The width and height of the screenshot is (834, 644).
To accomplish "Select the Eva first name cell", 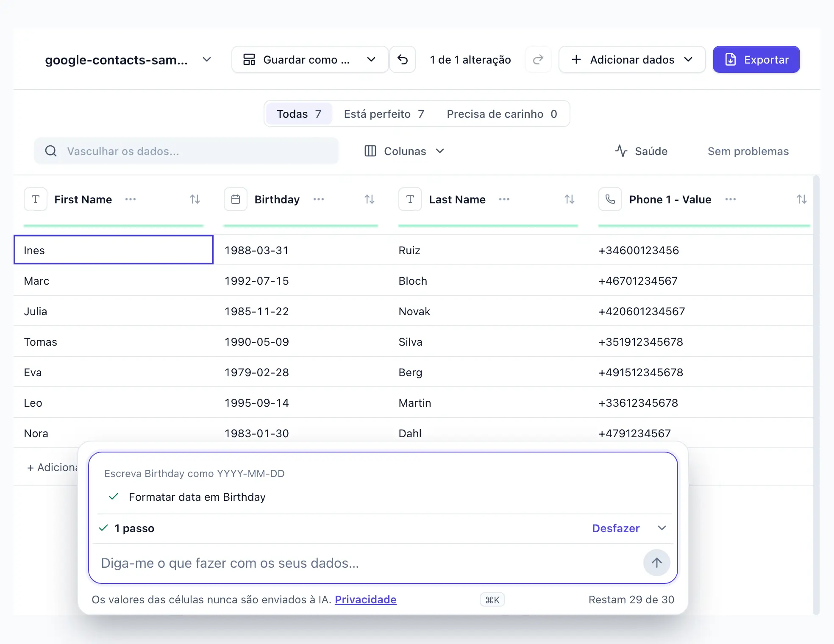I will pos(114,372).
